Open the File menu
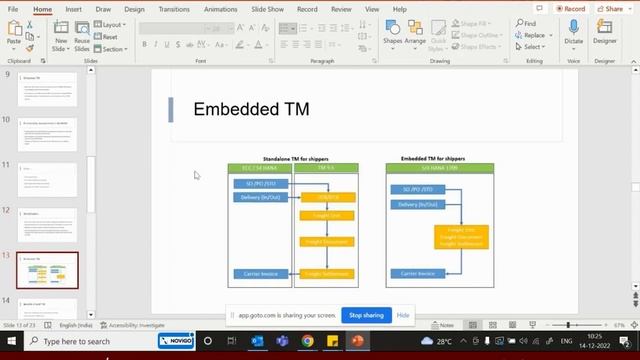 tap(13, 9)
